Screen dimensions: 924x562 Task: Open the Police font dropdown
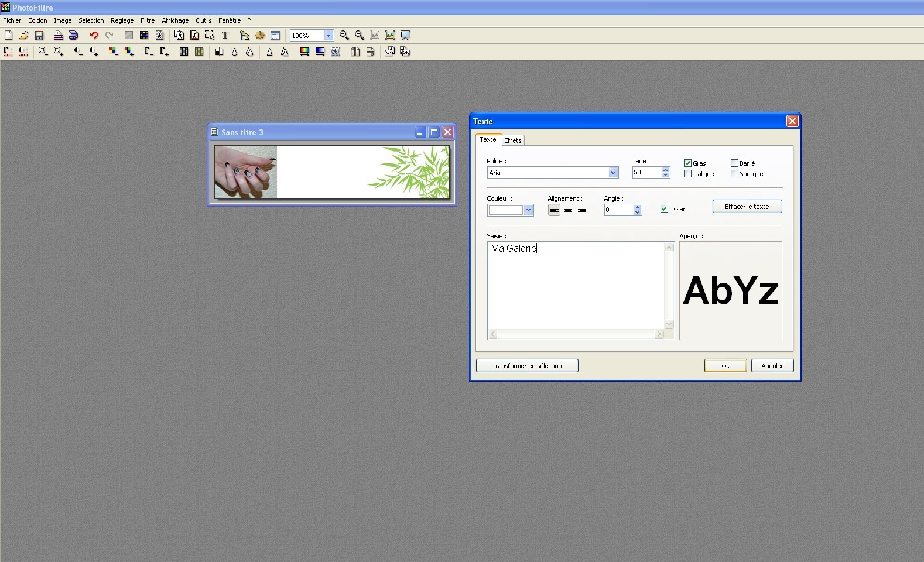[613, 173]
